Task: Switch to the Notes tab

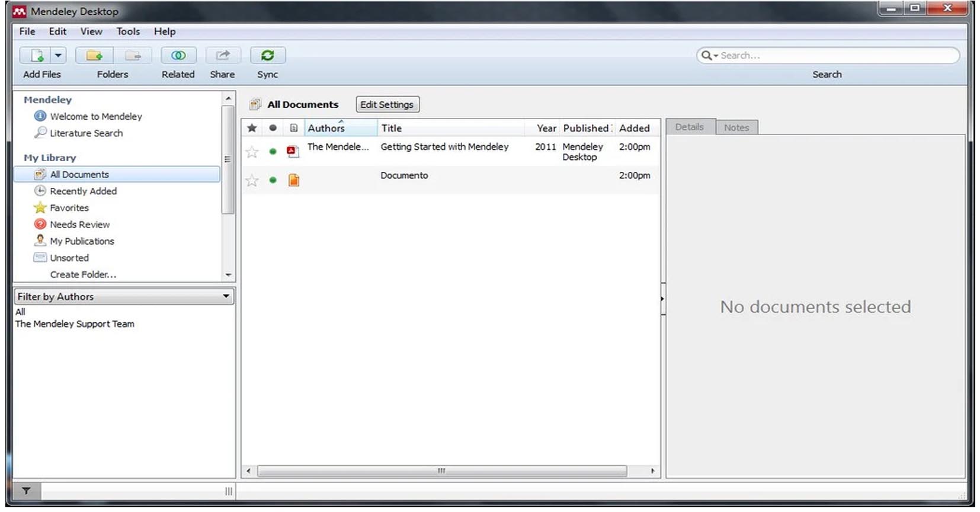Action: [736, 127]
